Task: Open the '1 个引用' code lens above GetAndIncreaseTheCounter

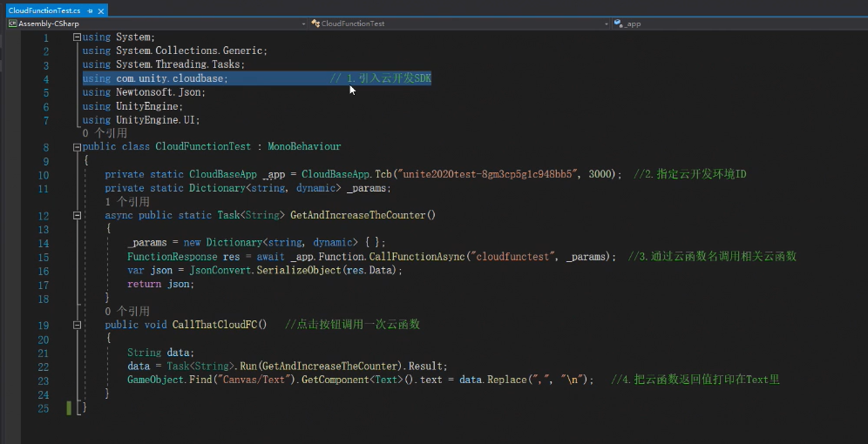Action: pyautogui.click(x=126, y=202)
